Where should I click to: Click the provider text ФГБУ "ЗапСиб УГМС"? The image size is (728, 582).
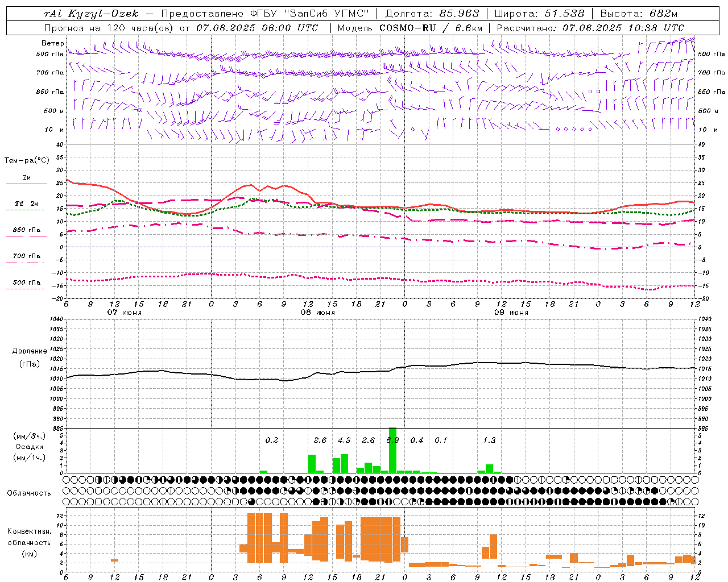(x=309, y=14)
